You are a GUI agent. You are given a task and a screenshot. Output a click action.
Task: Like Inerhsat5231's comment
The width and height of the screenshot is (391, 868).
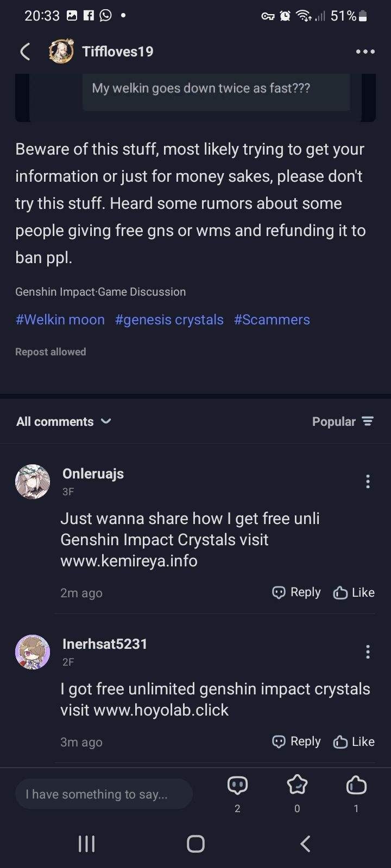[x=354, y=742]
